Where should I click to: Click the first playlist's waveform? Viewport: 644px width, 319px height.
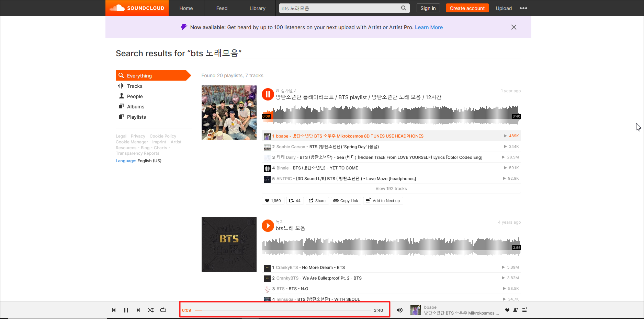coord(391,115)
